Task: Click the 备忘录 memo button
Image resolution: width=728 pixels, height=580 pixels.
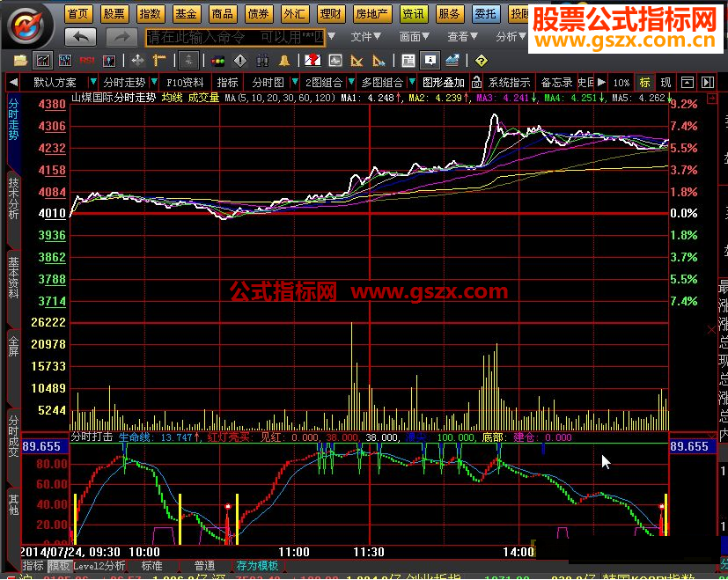Action: point(556,83)
